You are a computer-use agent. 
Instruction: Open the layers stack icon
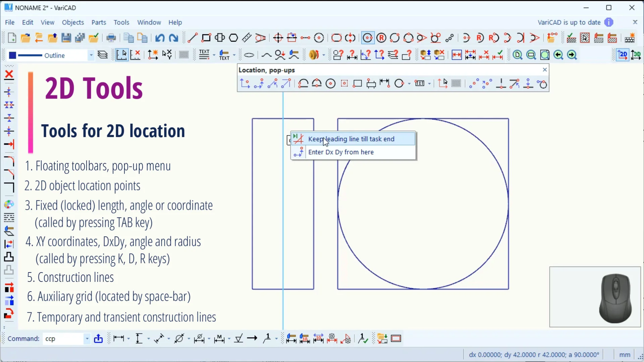103,55
